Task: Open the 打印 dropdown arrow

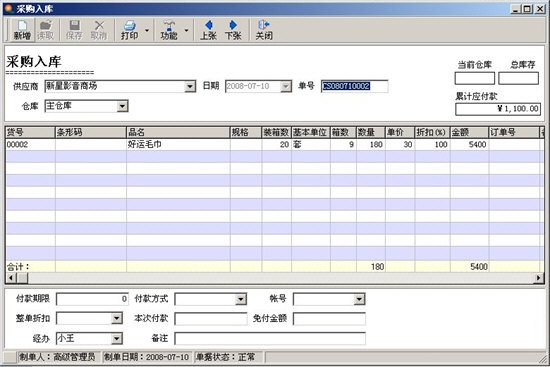Action: pos(147,31)
